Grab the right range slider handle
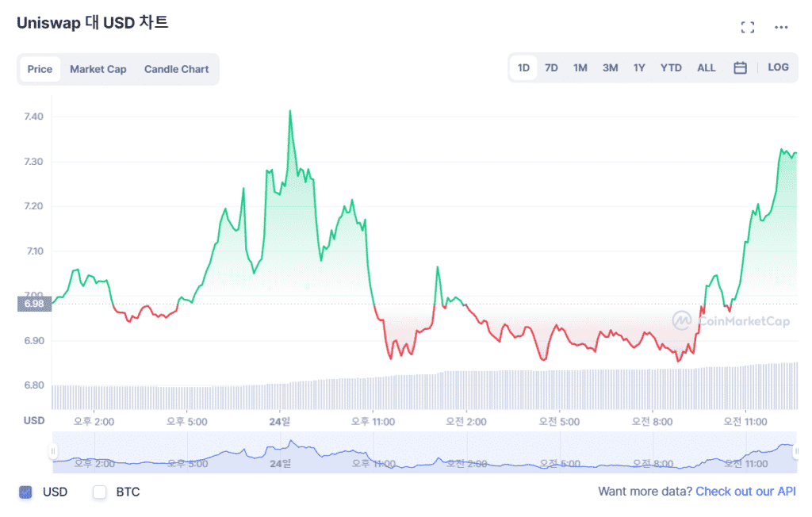Viewport: 812px width, 517px height. 797,451
